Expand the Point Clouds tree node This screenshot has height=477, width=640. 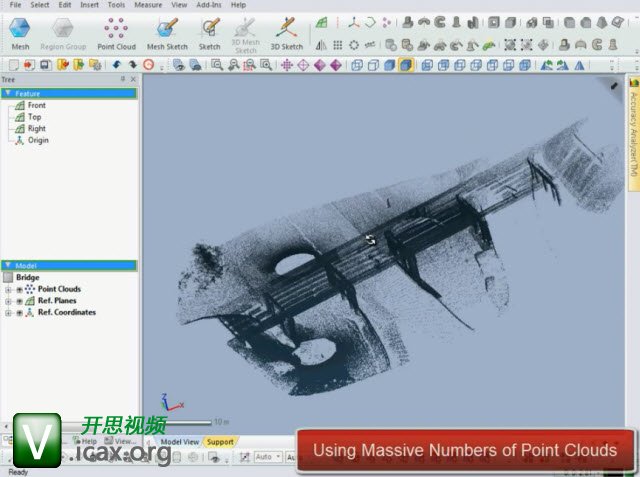[8, 289]
